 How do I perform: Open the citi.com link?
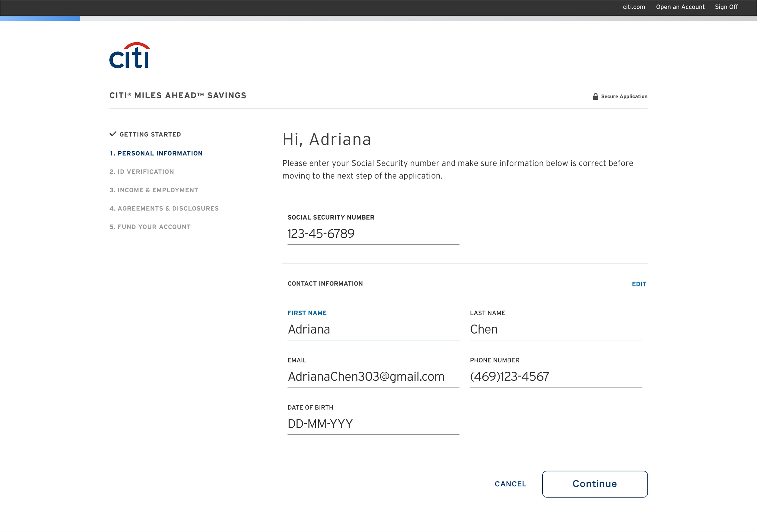click(x=634, y=7)
